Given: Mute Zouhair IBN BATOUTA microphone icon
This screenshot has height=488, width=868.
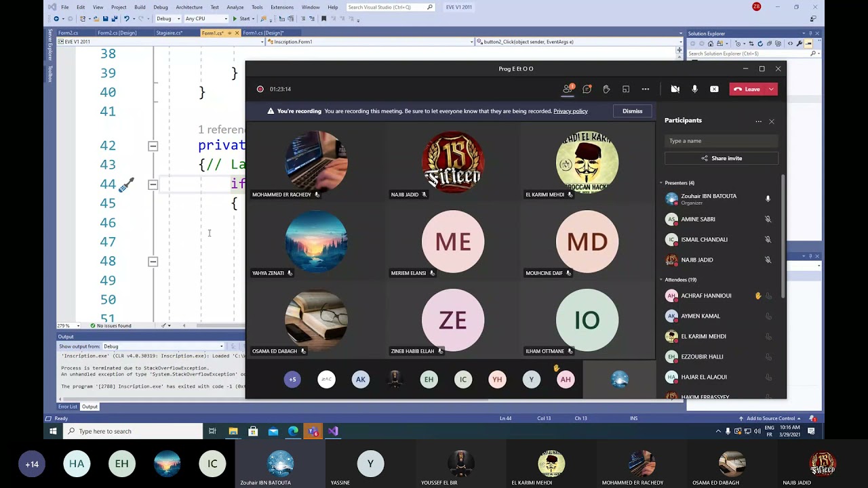Looking at the screenshot, I should (x=768, y=199).
